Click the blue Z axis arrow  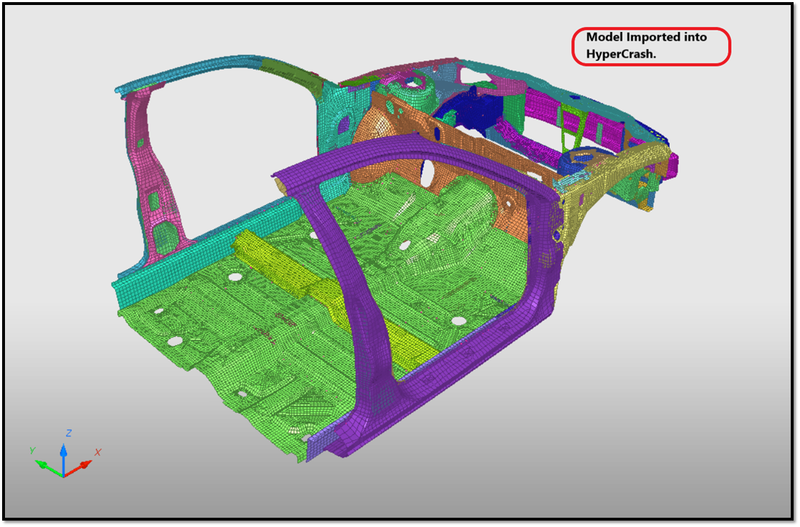click(64, 458)
